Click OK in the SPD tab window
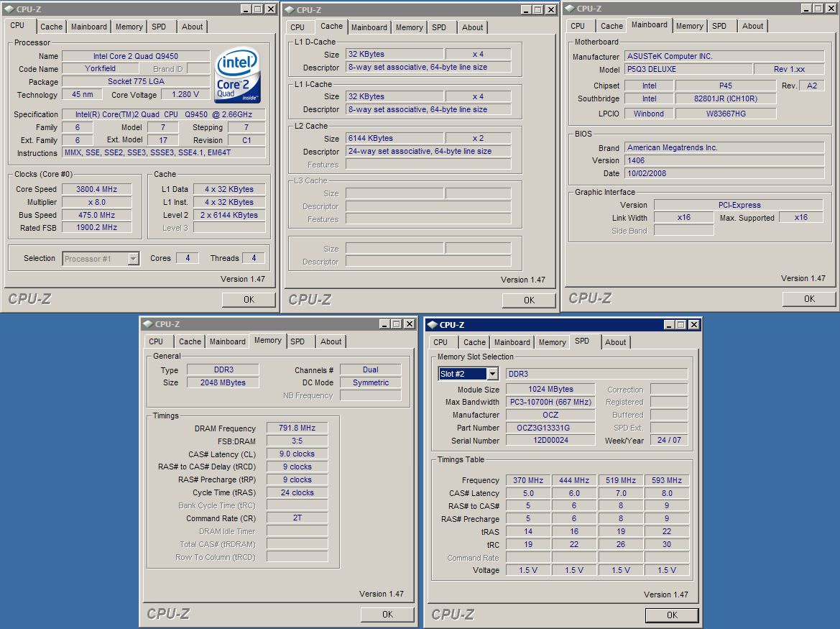Image resolution: width=840 pixels, height=629 pixels. 673,615
